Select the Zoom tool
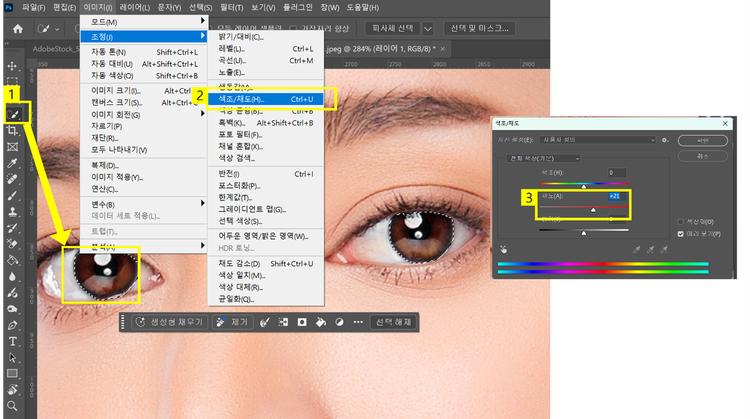 [12, 406]
